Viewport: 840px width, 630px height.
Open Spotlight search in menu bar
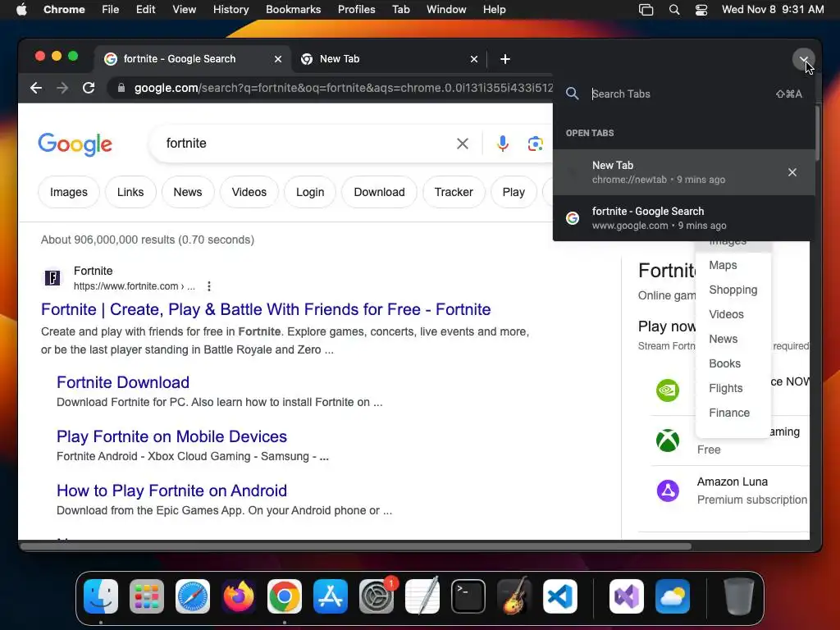click(674, 10)
